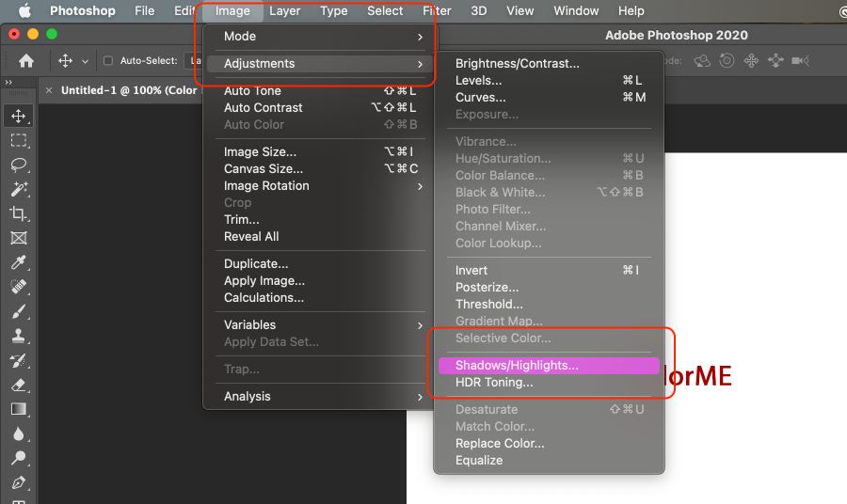The image size is (847, 504).
Task: Open the Help menu
Action: tap(631, 10)
